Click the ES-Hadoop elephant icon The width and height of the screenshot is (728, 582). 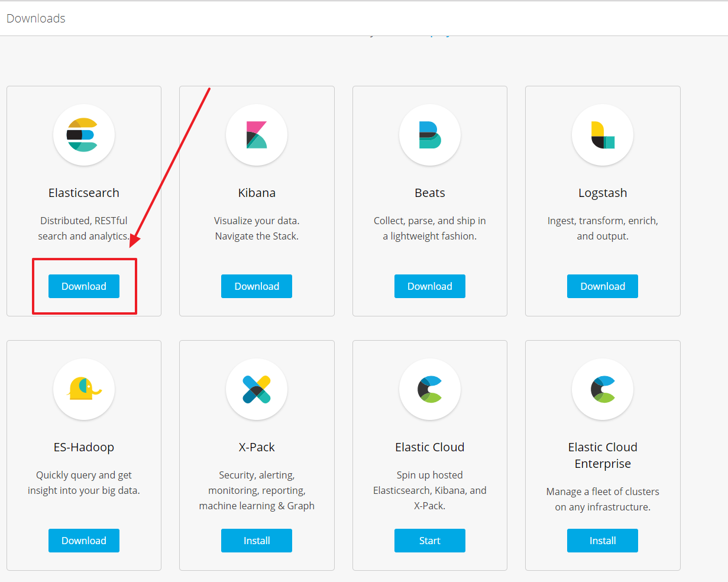click(83, 389)
